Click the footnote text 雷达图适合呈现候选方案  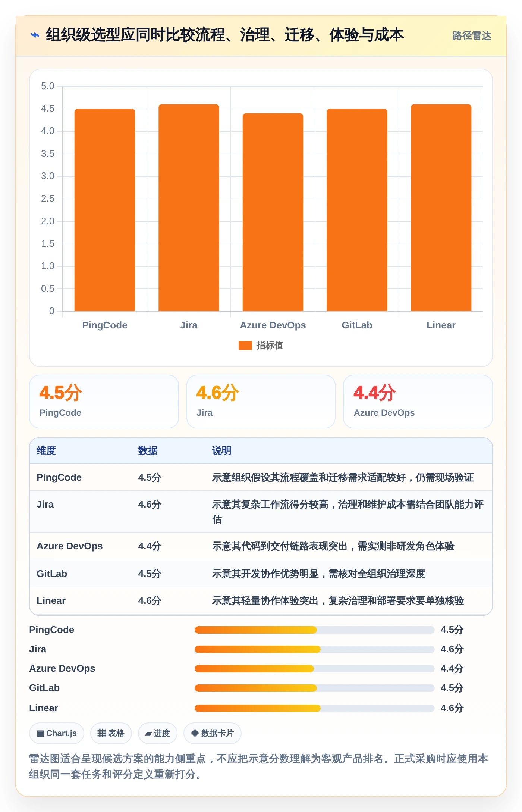click(x=258, y=767)
